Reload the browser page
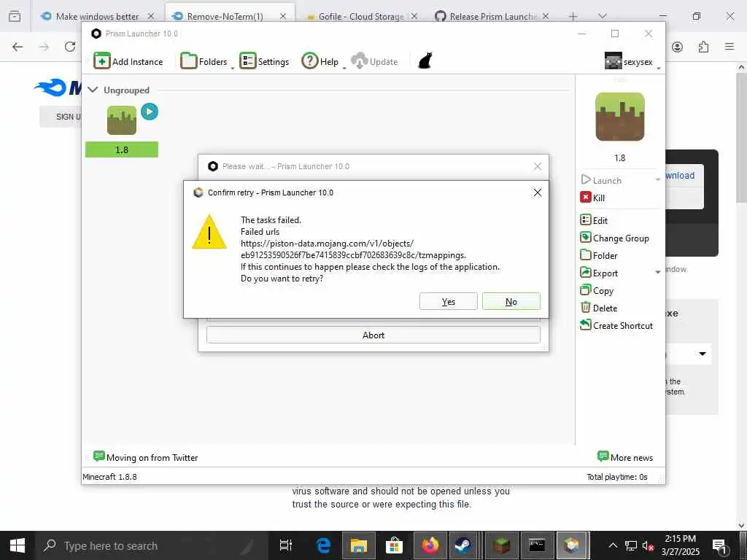This screenshot has width=747, height=560. click(70, 47)
